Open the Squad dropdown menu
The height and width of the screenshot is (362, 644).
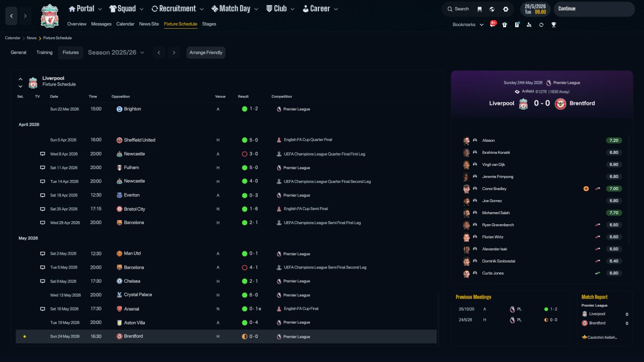click(x=126, y=9)
